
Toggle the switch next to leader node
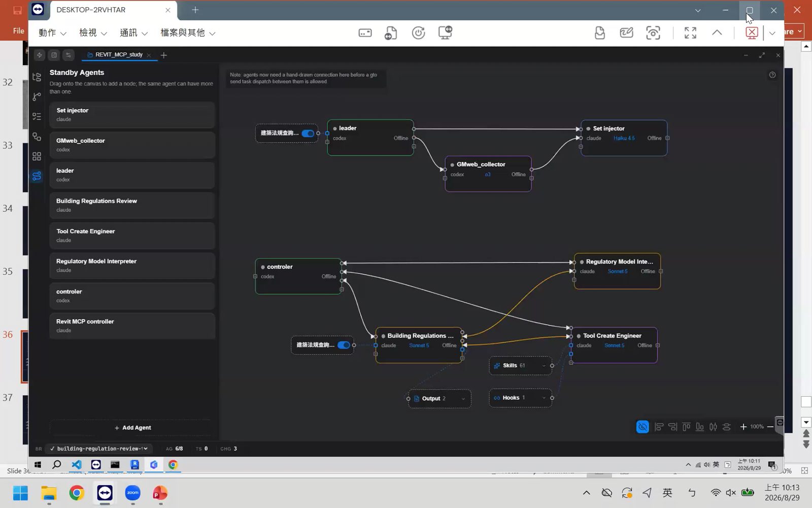point(308,134)
